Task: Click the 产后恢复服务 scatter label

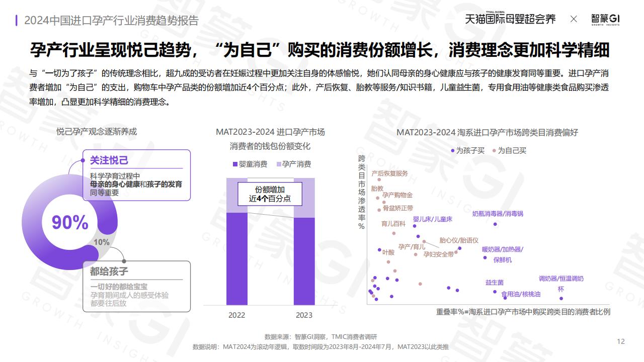Action: (389, 173)
